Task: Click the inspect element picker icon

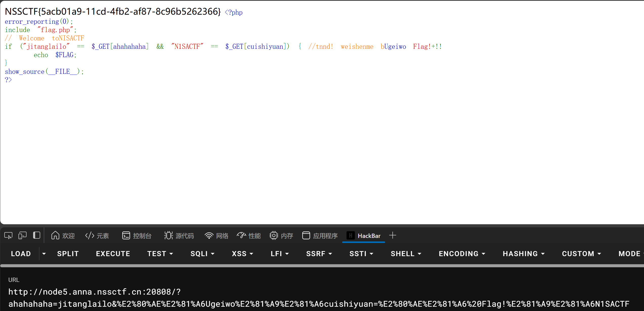Action: tap(8, 236)
